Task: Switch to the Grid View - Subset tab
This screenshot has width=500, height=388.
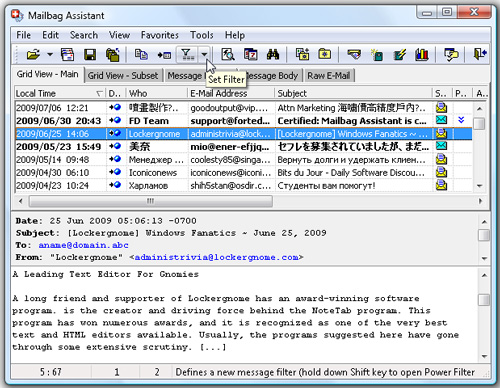Action: click(123, 76)
